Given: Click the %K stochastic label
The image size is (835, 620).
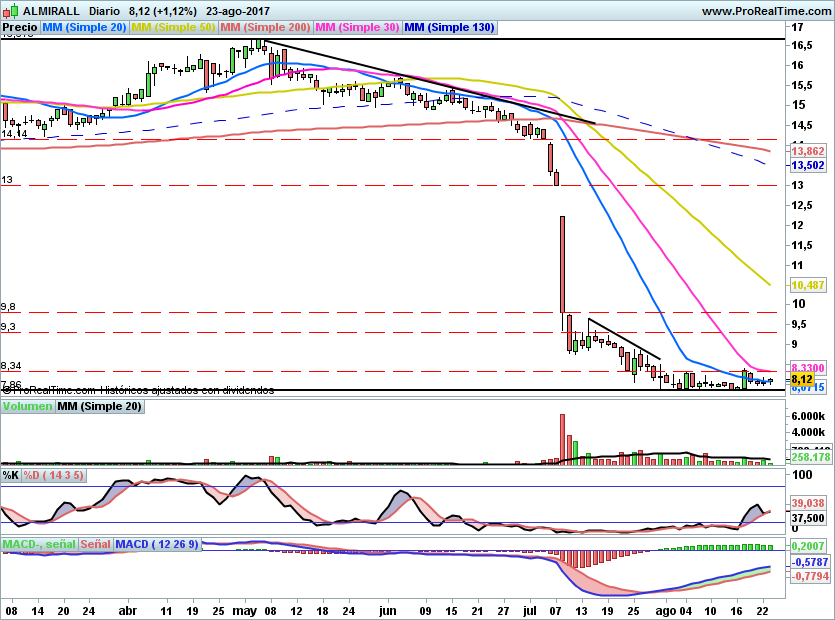Looking at the screenshot, I should (11, 474).
